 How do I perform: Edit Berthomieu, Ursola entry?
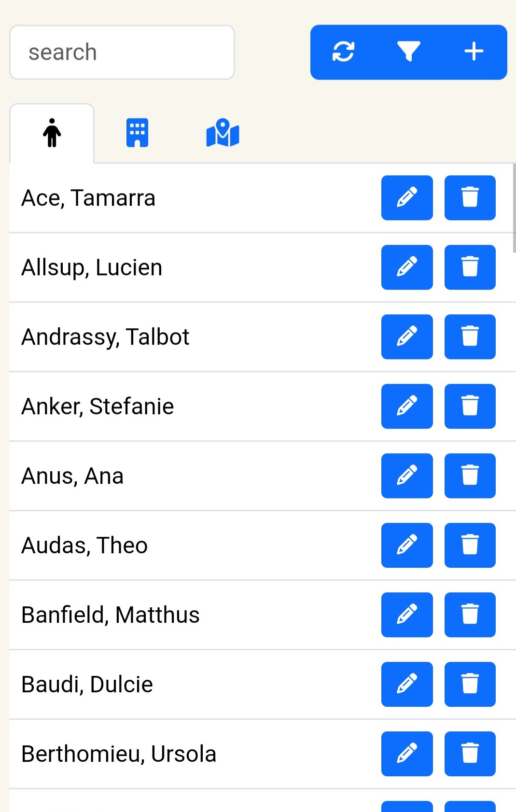tap(406, 754)
